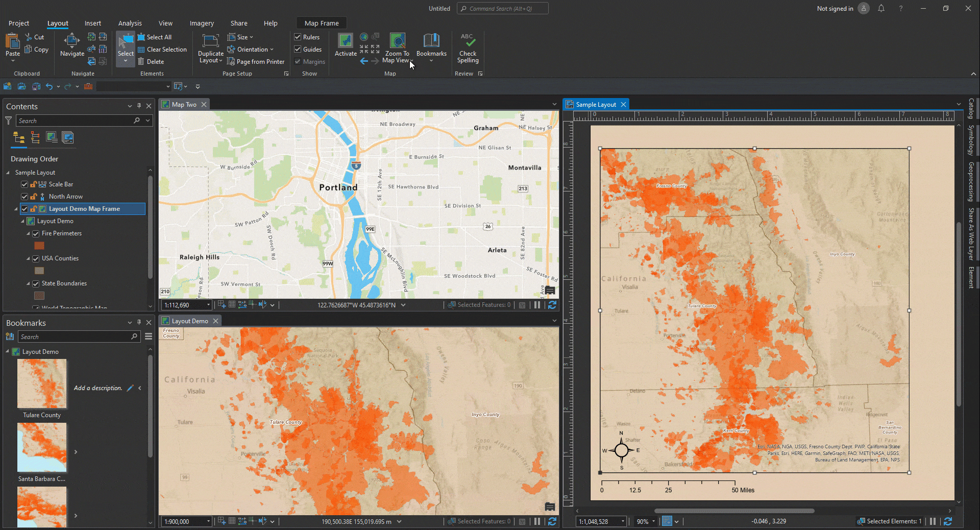
Task: Open the Imagery ribbon tab
Action: pos(202,23)
